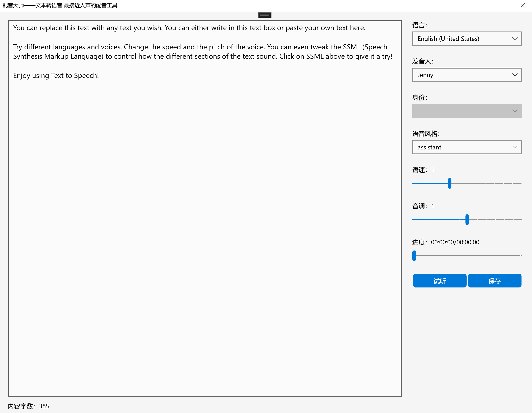This screenshot has height=413, width=532.
Task: Click the 语速 speed slider thumb
Action: point(449,183)
